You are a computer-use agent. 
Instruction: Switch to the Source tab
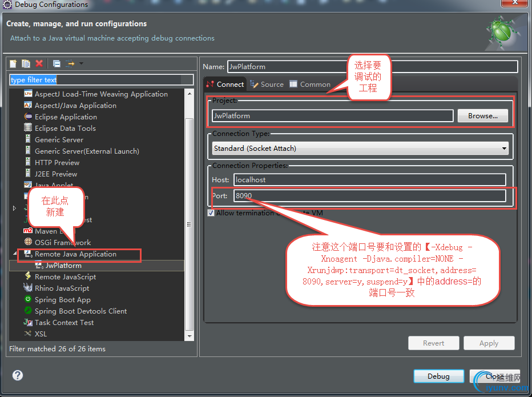(x=267, y=84)
